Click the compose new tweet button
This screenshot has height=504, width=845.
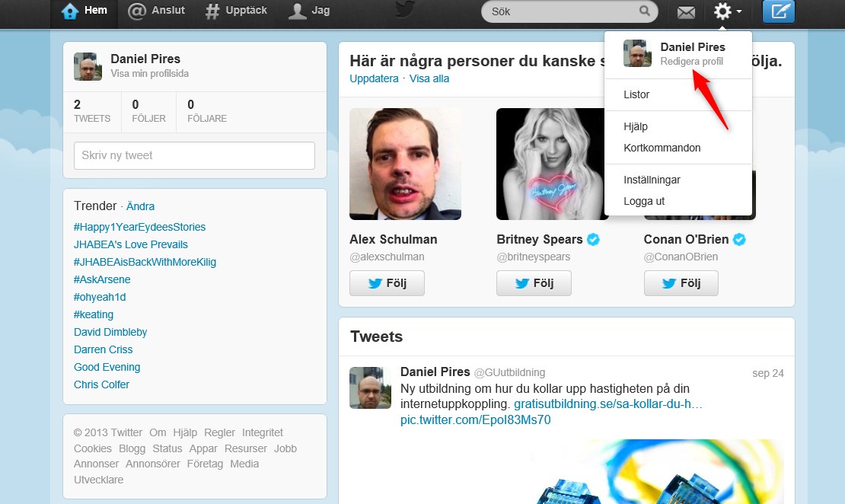click(779, 11)
